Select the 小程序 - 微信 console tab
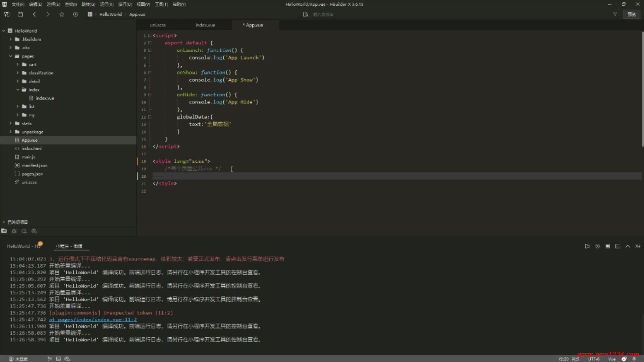 pos(69,246)
